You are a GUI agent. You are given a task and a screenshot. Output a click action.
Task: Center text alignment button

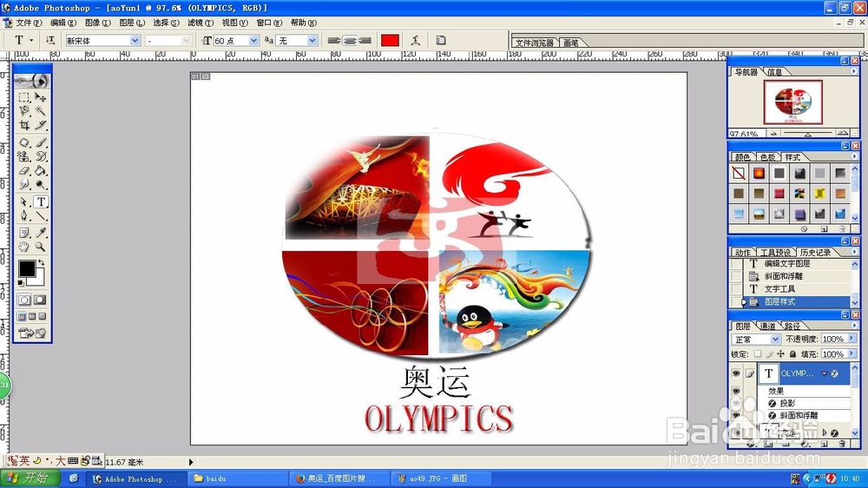(x=349, y=40)
